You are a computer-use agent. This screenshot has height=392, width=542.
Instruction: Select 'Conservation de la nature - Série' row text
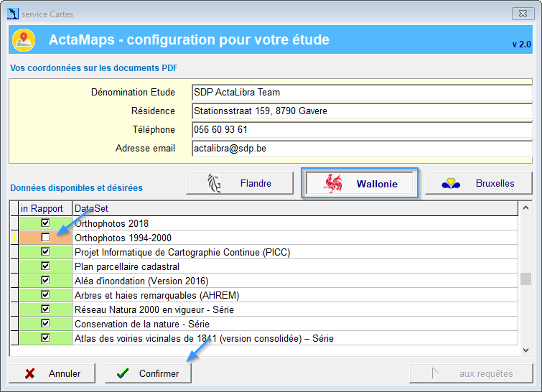pyautogui.click(x=141, y=324)
